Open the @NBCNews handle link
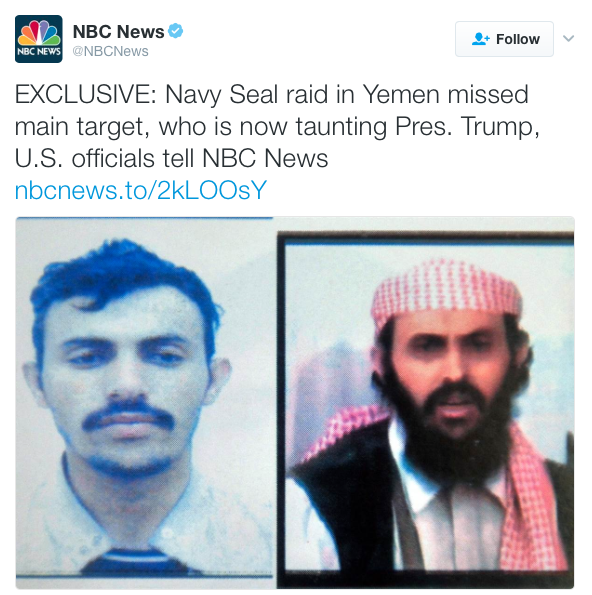592x595 pixels. (110, 51)
